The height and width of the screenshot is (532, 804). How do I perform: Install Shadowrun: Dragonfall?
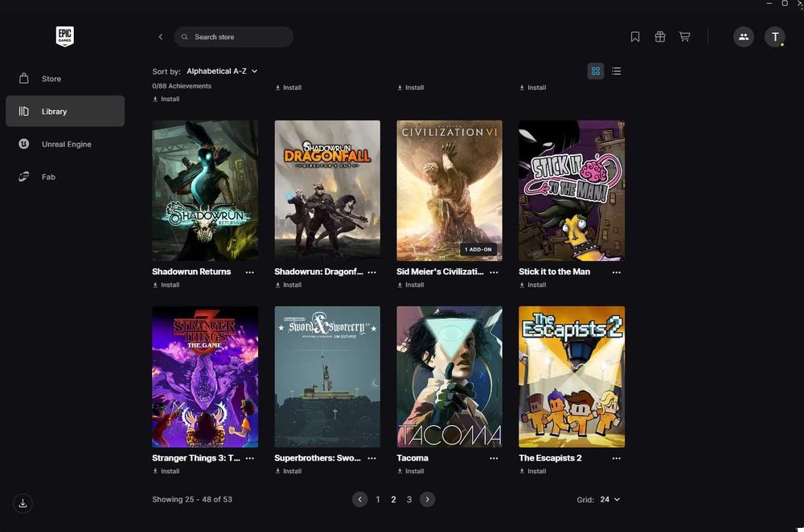click(288, 285)
